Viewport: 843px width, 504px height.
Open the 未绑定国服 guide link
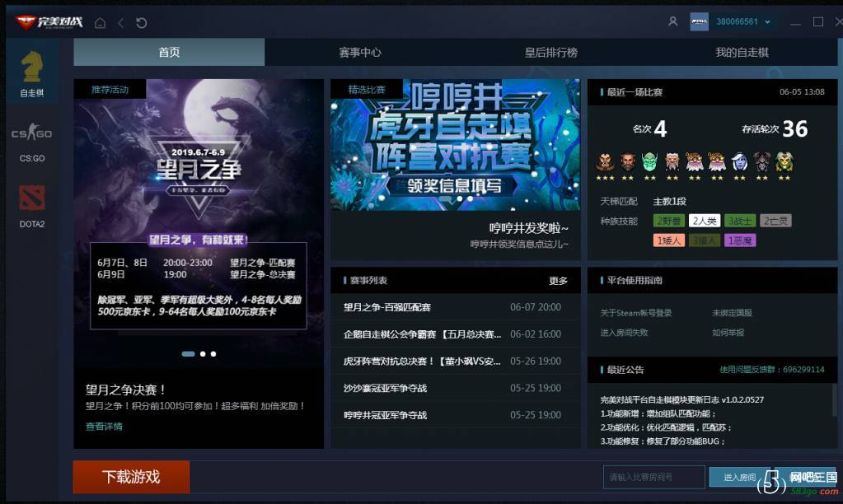[733, 313]
